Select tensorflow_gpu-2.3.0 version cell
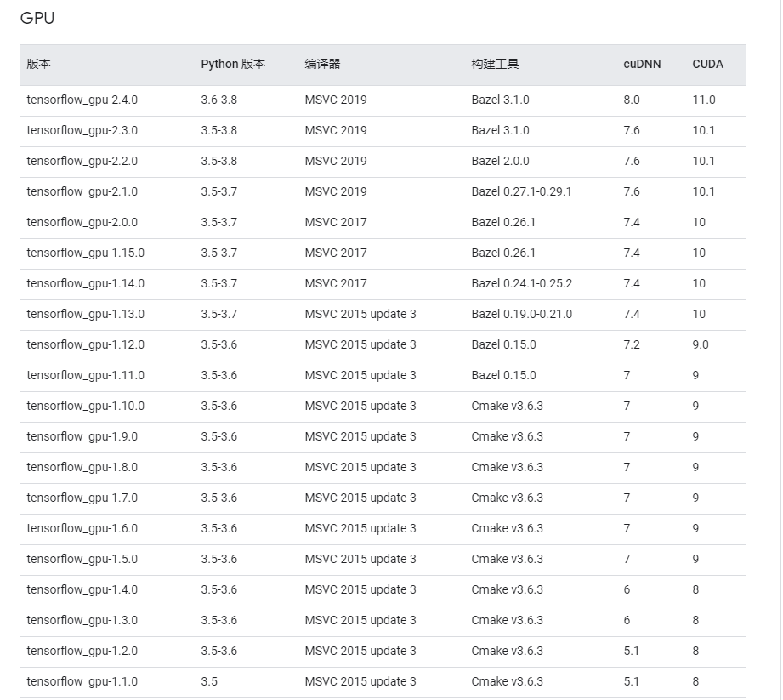Screen dimensions: 783x700 [x=82, y=130]
